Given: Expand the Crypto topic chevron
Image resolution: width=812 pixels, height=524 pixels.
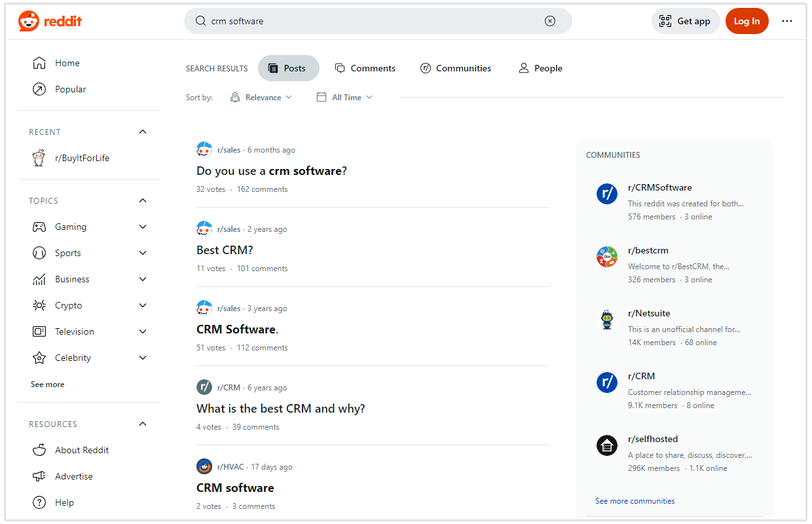Looking at the screenshot, I should [143, 305].
